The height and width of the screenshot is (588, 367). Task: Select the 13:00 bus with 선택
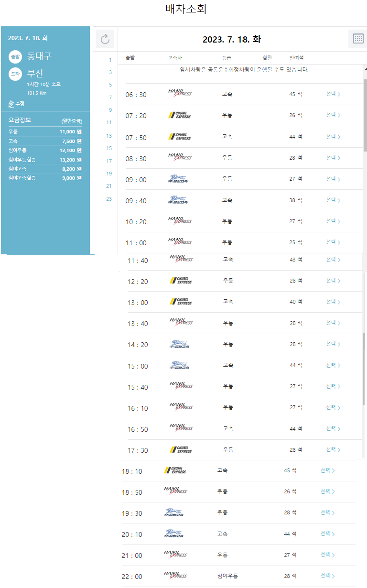334,302
